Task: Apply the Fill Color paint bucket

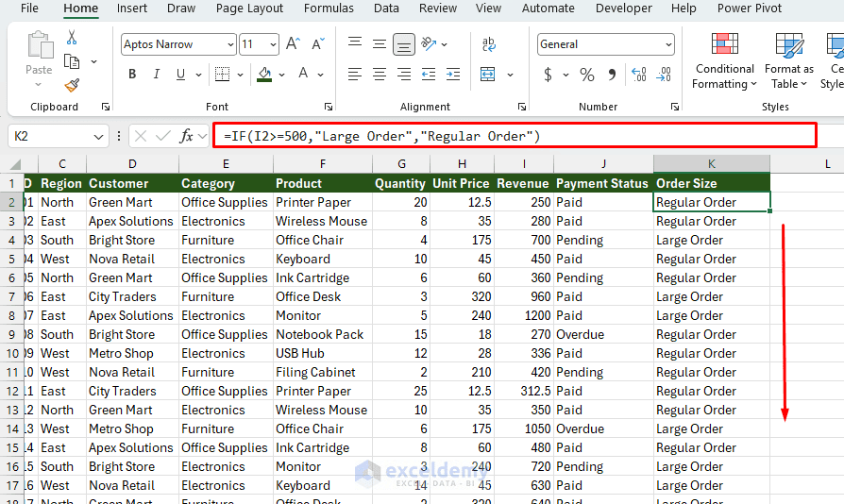Action: (264, 75)
